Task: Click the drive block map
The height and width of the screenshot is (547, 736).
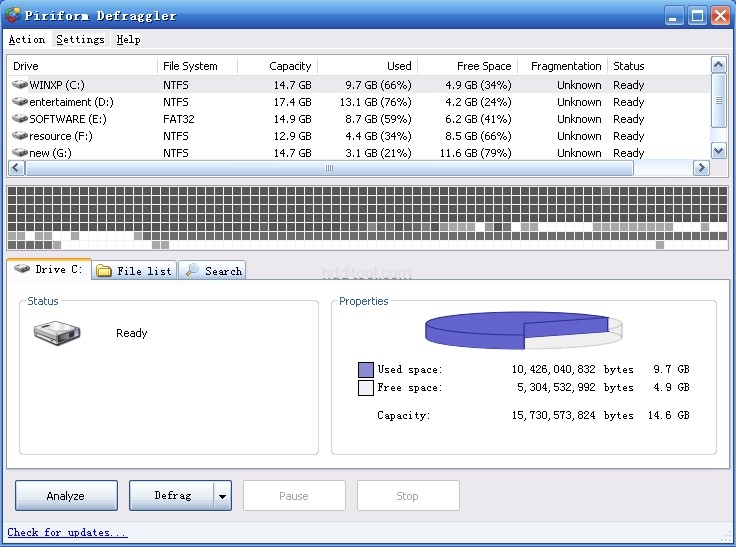Action: (367, 217)
